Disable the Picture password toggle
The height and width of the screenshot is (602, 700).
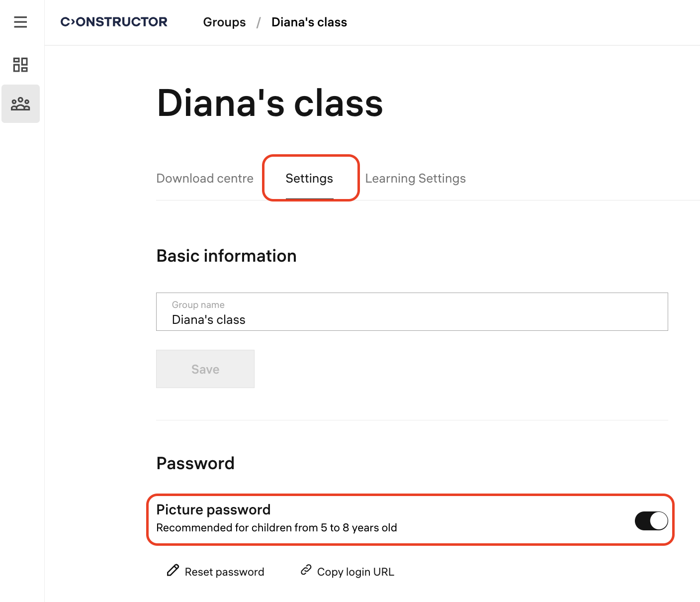[651, 521]
